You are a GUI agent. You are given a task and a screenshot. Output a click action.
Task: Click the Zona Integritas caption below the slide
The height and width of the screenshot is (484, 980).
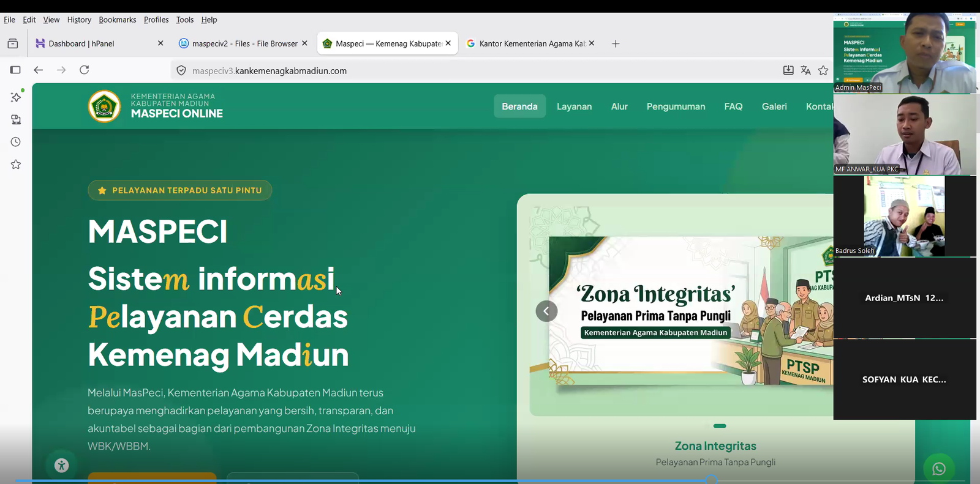[x=715, y=446]
